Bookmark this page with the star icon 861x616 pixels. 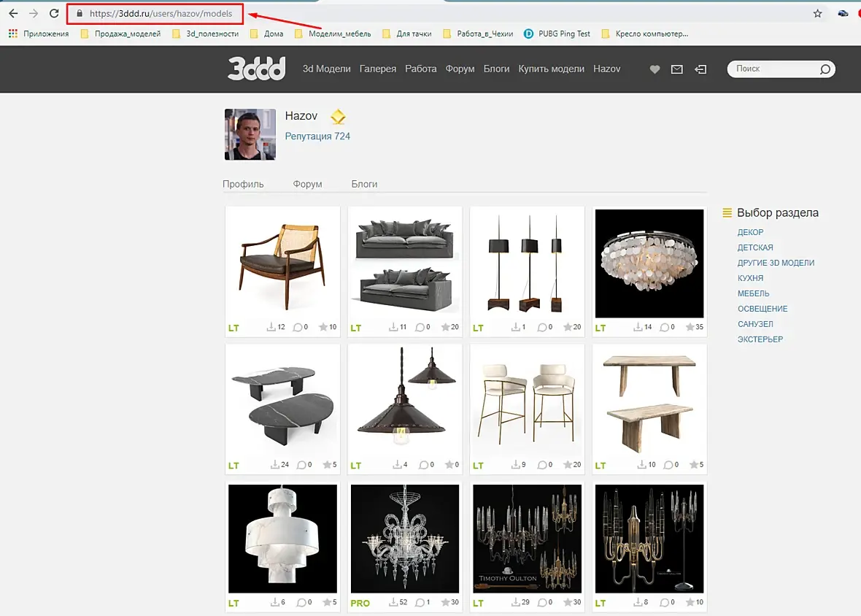(x=818, y=13)
